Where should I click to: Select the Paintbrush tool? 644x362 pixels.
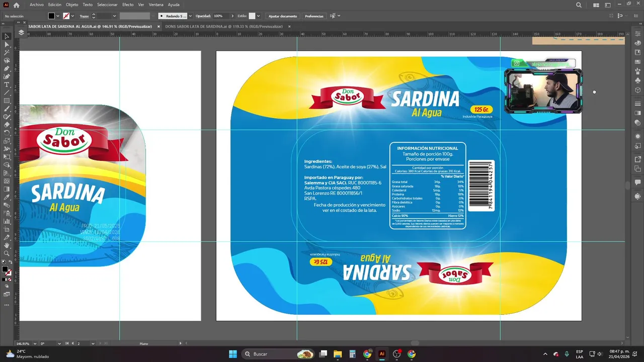click(7, 109)
